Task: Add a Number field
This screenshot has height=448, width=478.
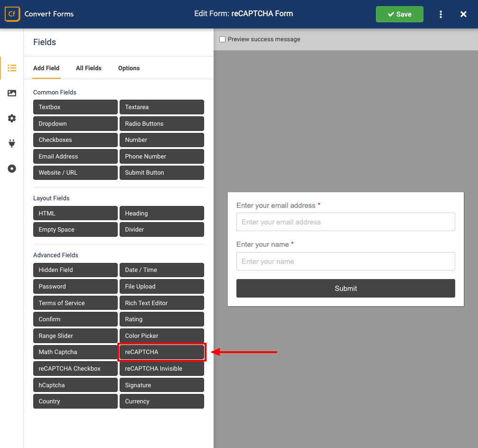Action: pyautogui.click(x=162, y=140)
